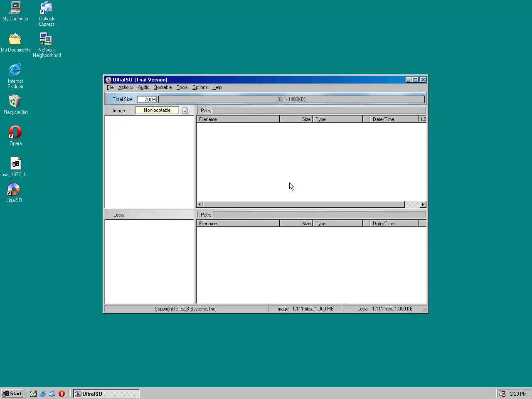The width and height of the screenshot is (532, 399).
Task: Click the 2:23 PM taskbar clock
Action: 518,394
